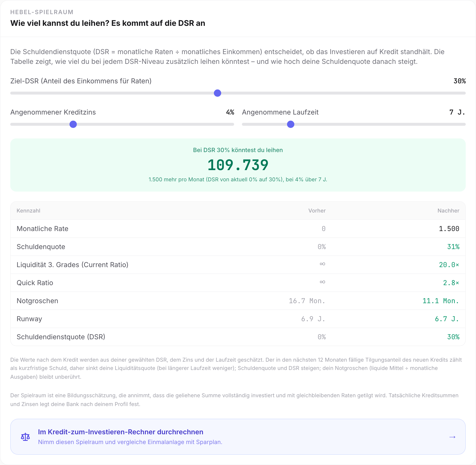
Task: Open Im Kredit-zum-Investieren-Rechner durchrechnen link
Action: point(120,432)
